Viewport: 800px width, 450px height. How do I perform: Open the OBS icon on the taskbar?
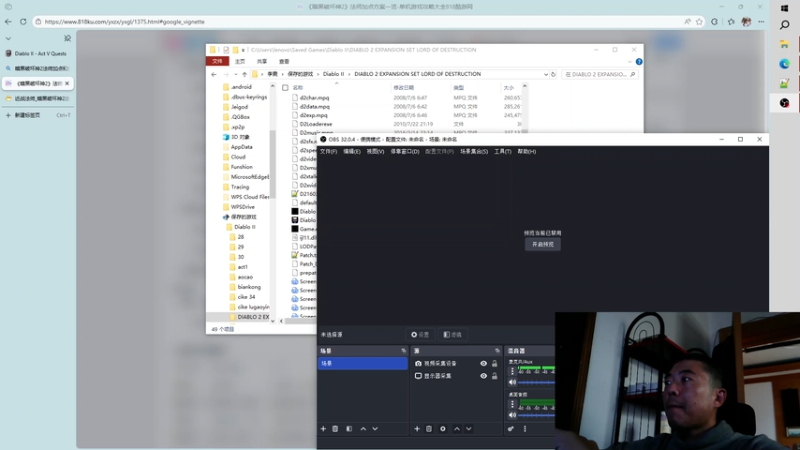[785, 103]
